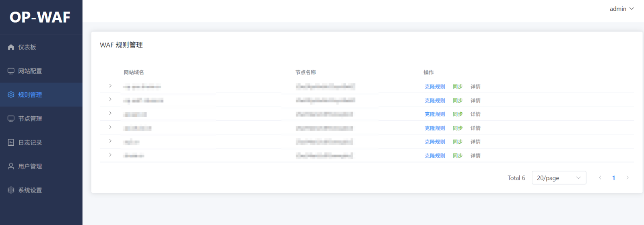Expand the last table row
Screen dimensions: 644x225
(x=110, y=155)
